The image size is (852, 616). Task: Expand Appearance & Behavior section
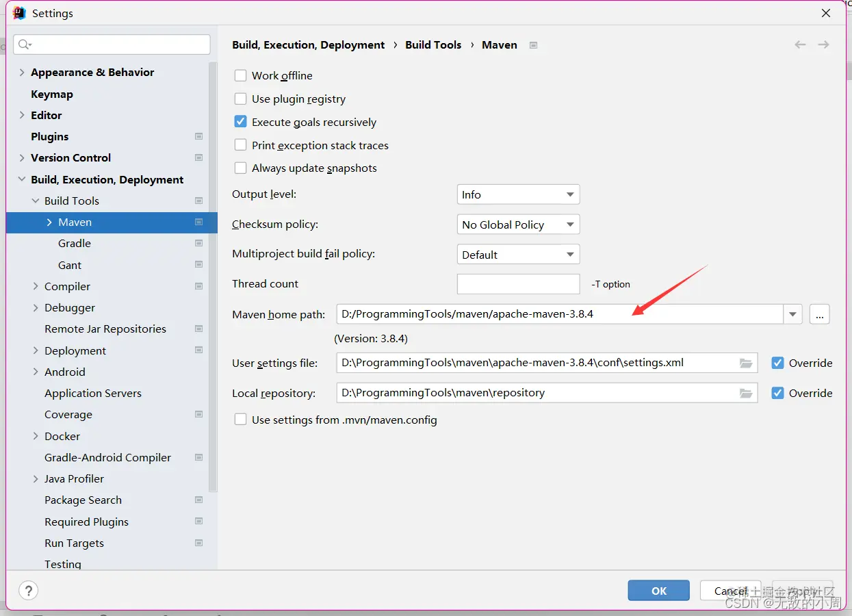click(x=22, y=72)
